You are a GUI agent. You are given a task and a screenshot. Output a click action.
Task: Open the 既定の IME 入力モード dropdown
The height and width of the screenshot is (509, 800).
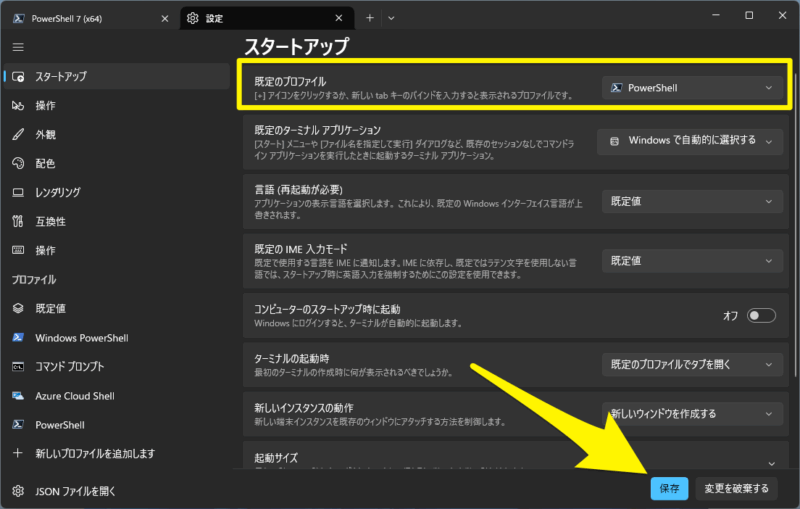[x=692, y=261]
